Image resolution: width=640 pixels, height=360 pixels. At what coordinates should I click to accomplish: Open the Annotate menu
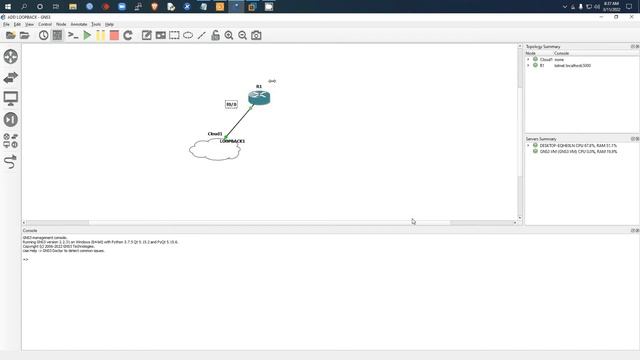click(x=79, y=24)
